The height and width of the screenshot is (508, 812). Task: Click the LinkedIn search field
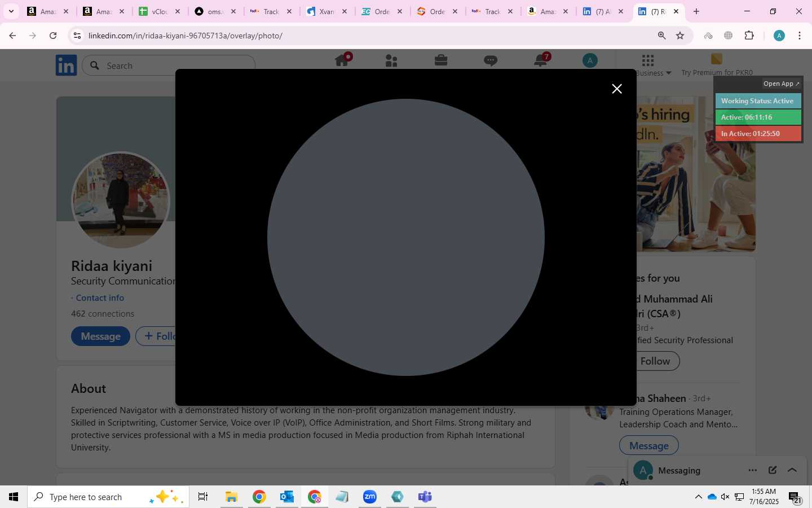tap(169, 65)
